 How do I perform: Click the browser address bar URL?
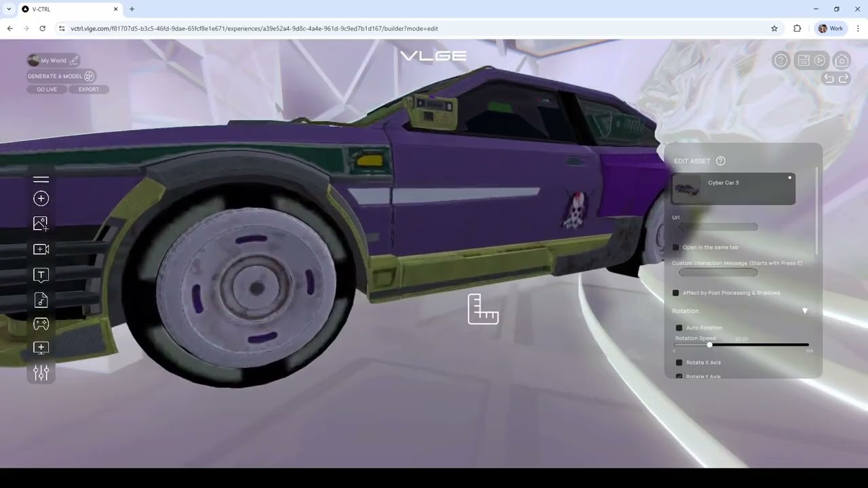click(x=254, y=28)
